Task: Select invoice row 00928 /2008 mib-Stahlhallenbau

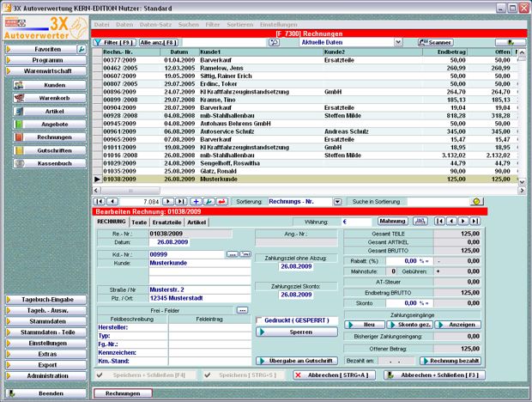Action: coord(305,116)
